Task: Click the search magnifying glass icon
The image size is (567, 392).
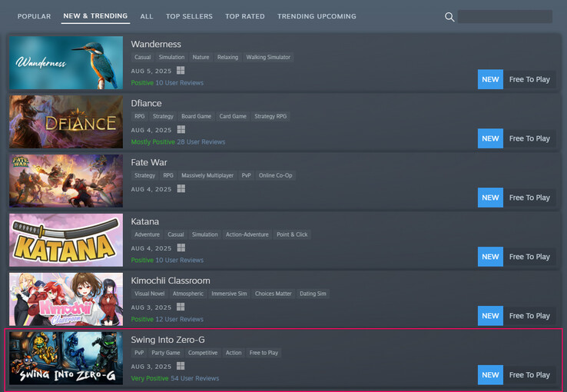Action: coord(449,17)
